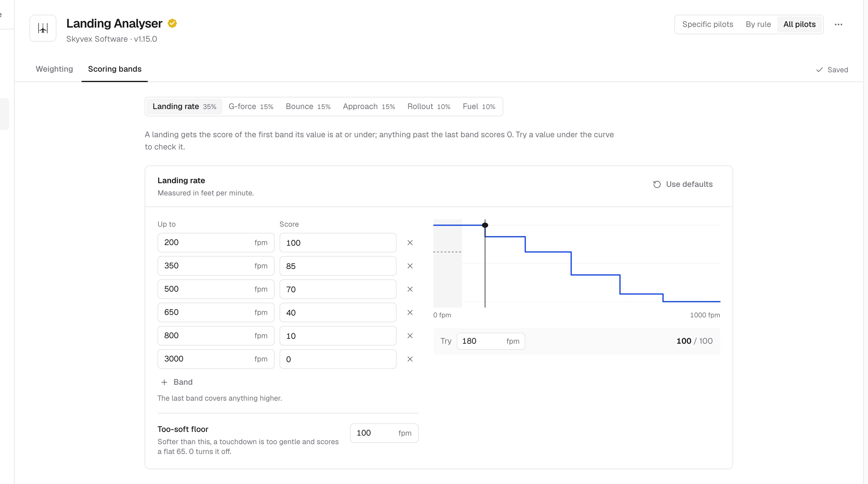Click the Use defaults reset icon
868x484 pixels.
(x=657, y=184)
